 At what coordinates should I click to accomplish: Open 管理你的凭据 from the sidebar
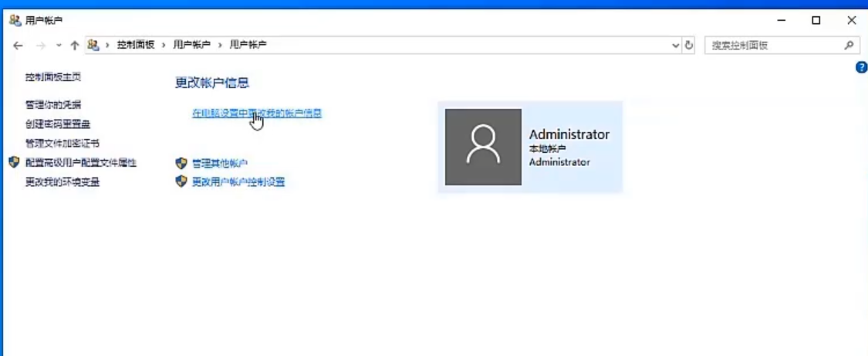[x=52, y=104]
